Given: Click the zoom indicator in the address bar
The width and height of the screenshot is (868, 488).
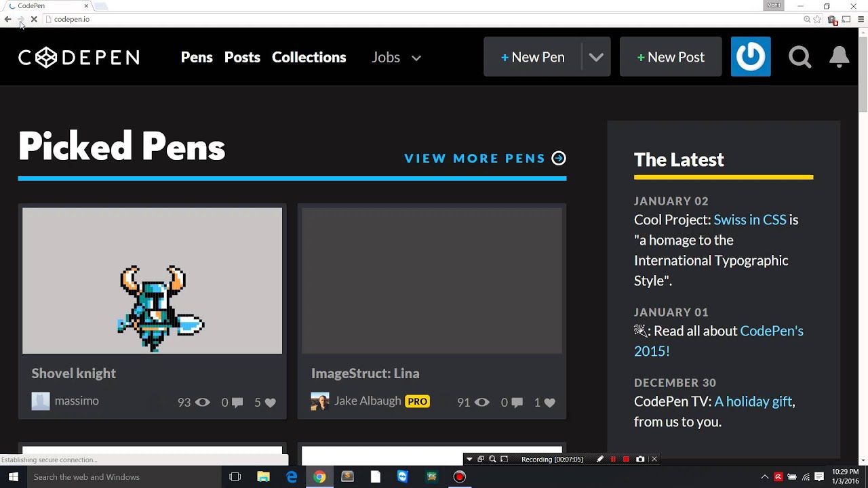Looking at the screenshot, I should (x=807, y=19).
